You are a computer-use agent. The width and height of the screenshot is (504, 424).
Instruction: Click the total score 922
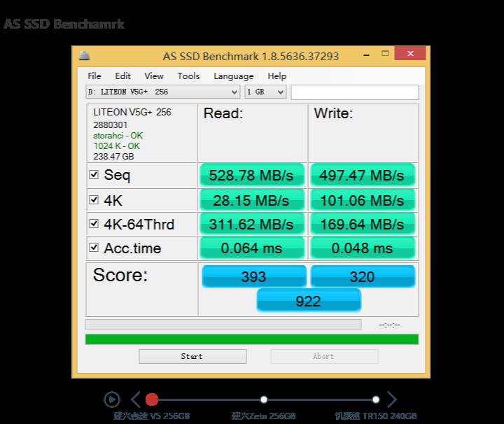pos(309,301)
